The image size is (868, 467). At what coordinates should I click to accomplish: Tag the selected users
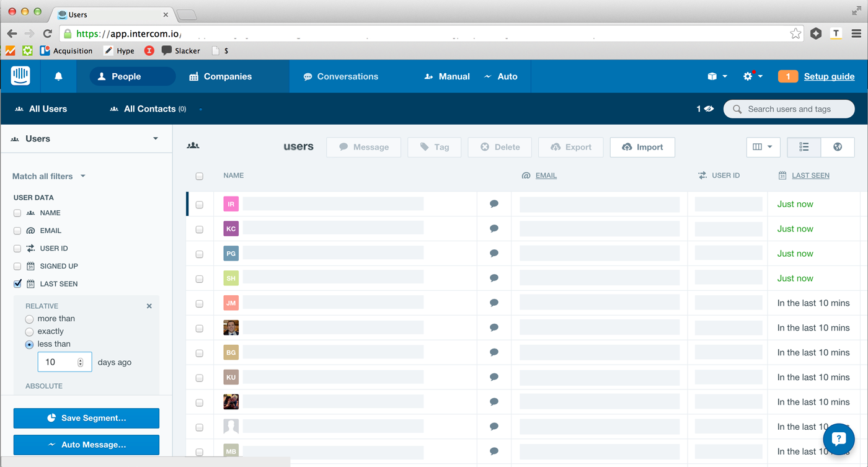coord(434,147)
